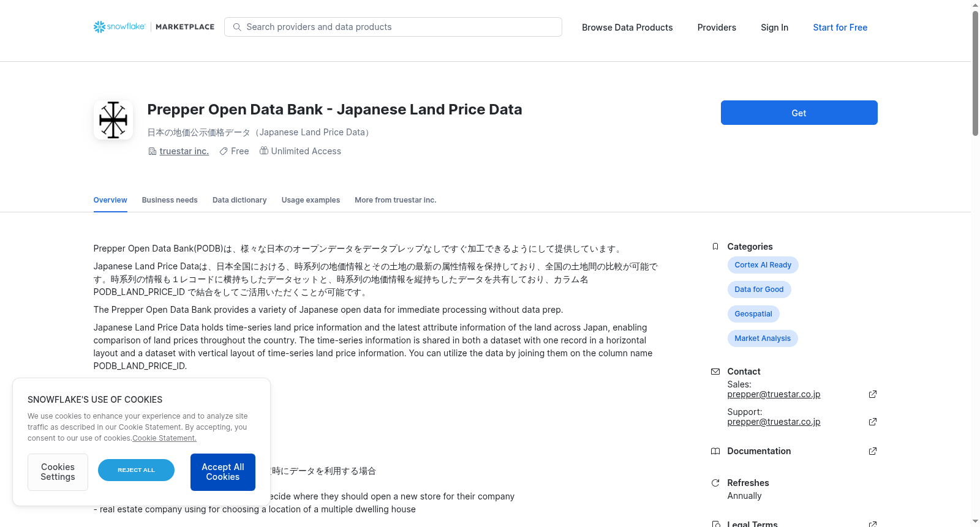Viewport: 980px width, 527px height.
Task: Select the Data for Good category tag
Action: pos(759,290)
